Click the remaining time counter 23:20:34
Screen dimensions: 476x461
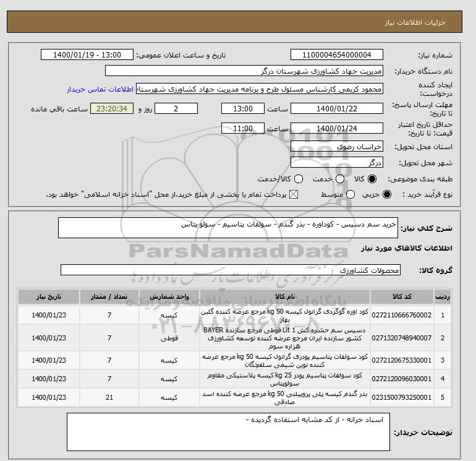112,108
